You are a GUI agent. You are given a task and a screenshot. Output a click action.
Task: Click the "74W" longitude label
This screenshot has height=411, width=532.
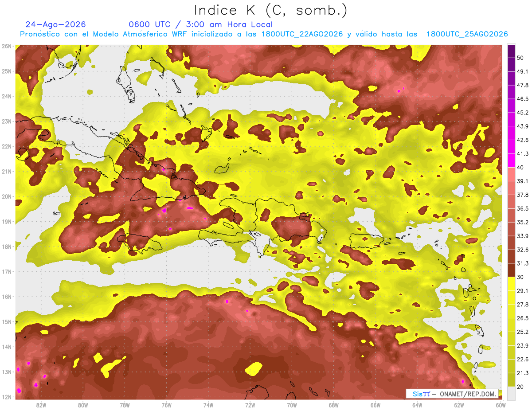tap(208, 405)
